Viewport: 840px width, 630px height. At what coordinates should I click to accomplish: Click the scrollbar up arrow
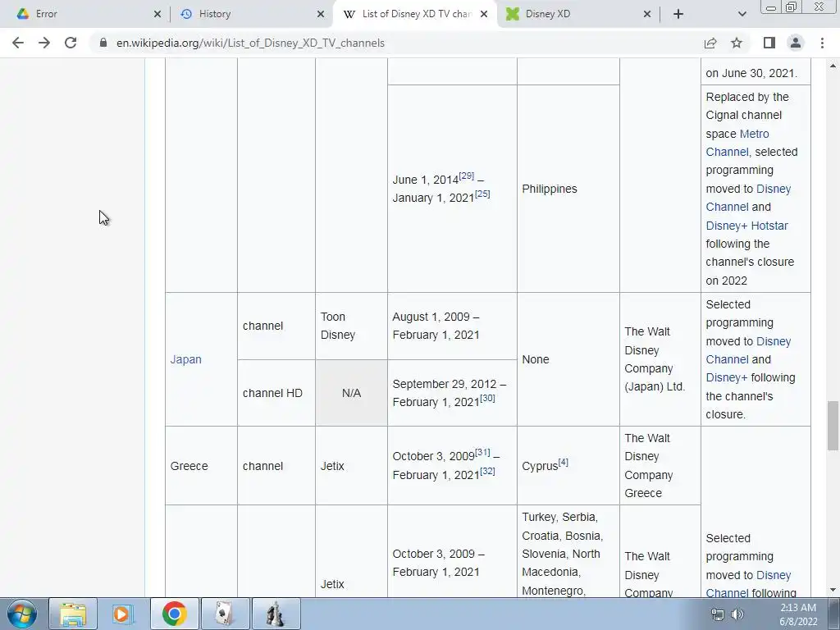pos(833,66)
